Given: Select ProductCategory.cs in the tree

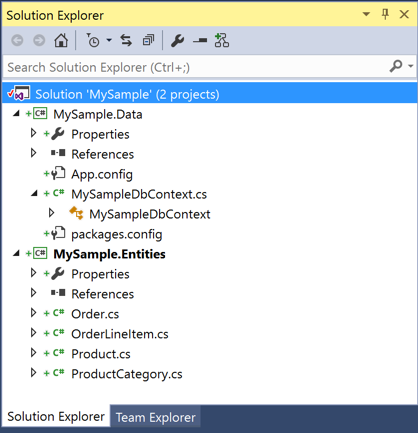Looking at the screenshot, I should point(127,374).
